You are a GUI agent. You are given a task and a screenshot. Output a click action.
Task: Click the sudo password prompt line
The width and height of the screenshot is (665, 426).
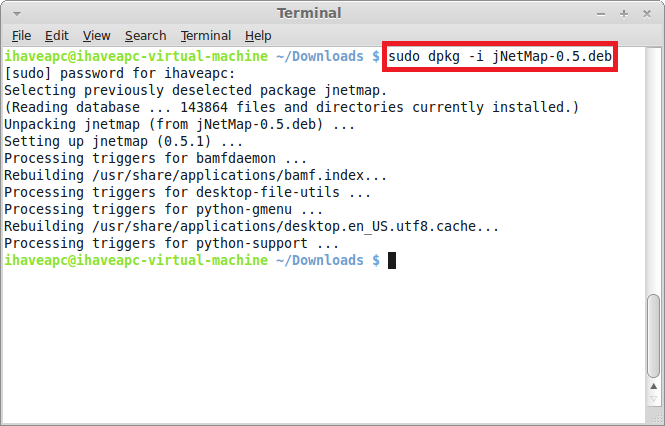point(120,73)
